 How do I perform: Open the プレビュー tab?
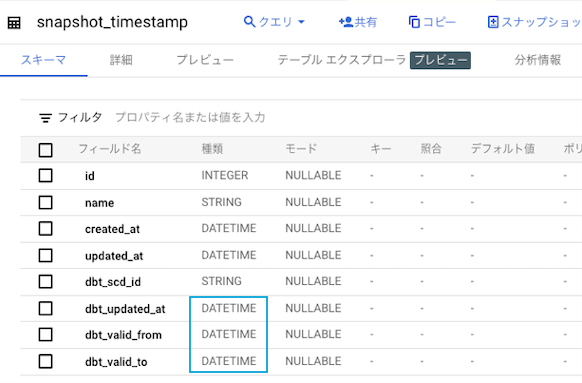click(x=205, y=60)
